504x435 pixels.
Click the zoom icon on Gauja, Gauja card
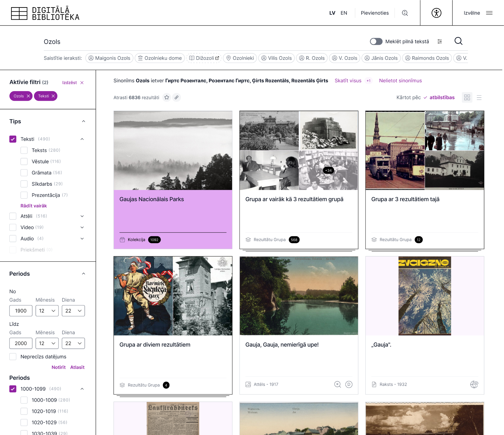click(338, 384)
